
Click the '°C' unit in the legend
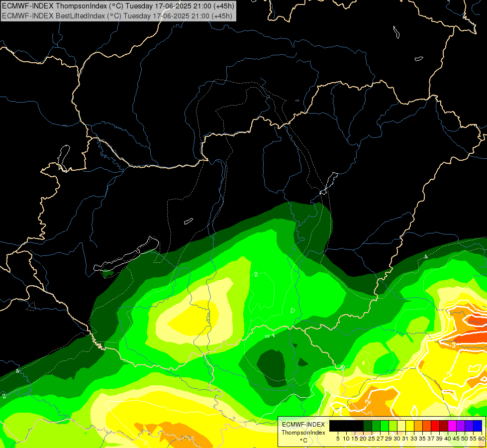(304, 441)
